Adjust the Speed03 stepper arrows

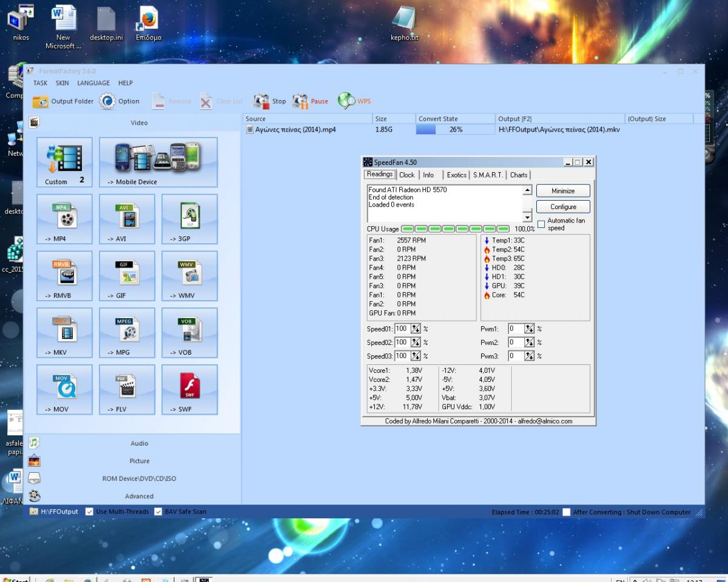click(416, 356)
